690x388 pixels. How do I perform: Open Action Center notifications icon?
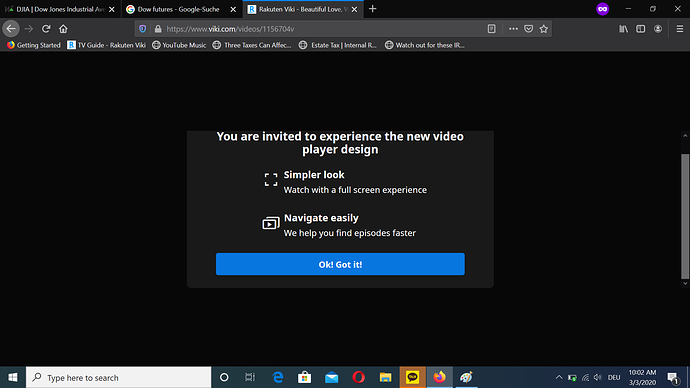click(x=673, y=377)
